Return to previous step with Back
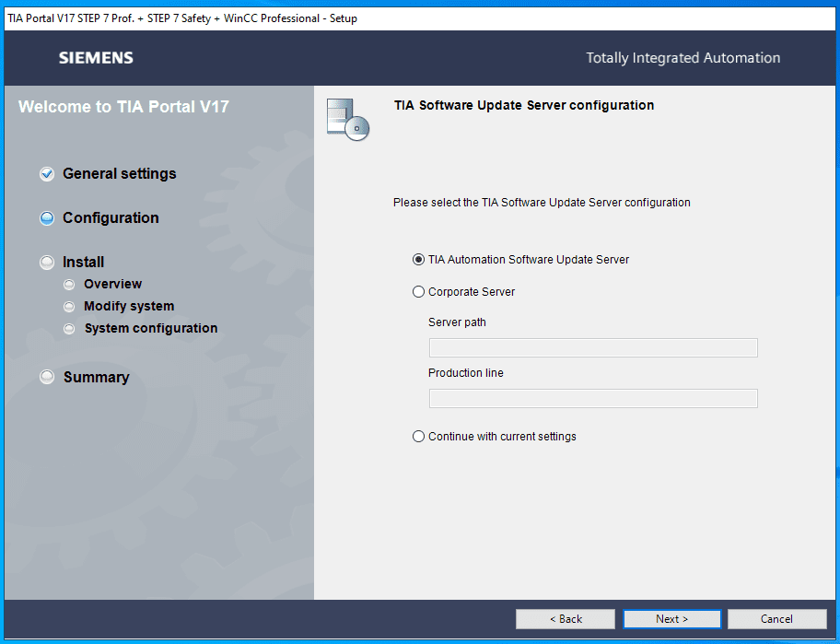This screenshot has width=840, height=644. (x=566, y=619)
